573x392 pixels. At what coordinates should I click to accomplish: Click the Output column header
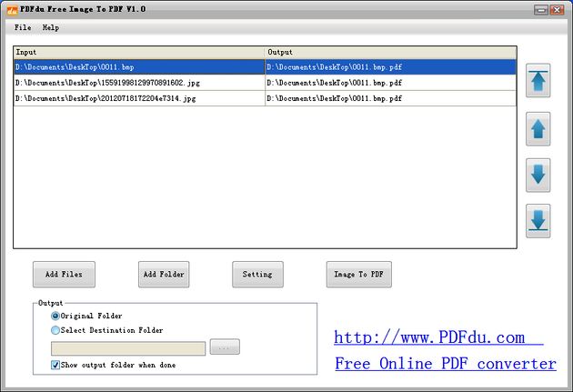391,52
